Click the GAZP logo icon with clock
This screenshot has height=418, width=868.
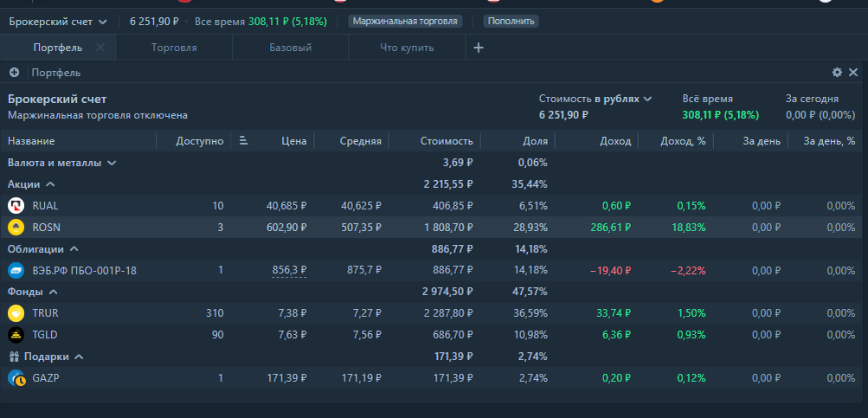[x=16, y=378]
